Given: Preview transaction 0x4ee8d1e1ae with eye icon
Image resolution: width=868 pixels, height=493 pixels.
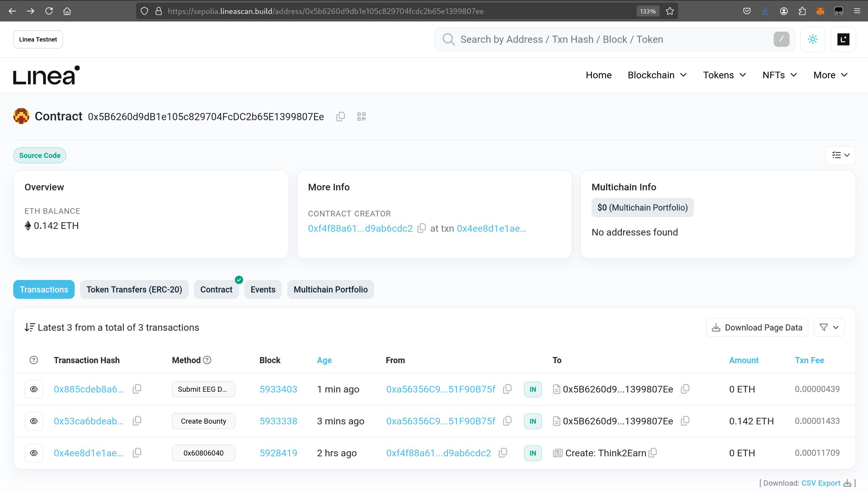Looking at the screenshot, I should pos(34,453).
